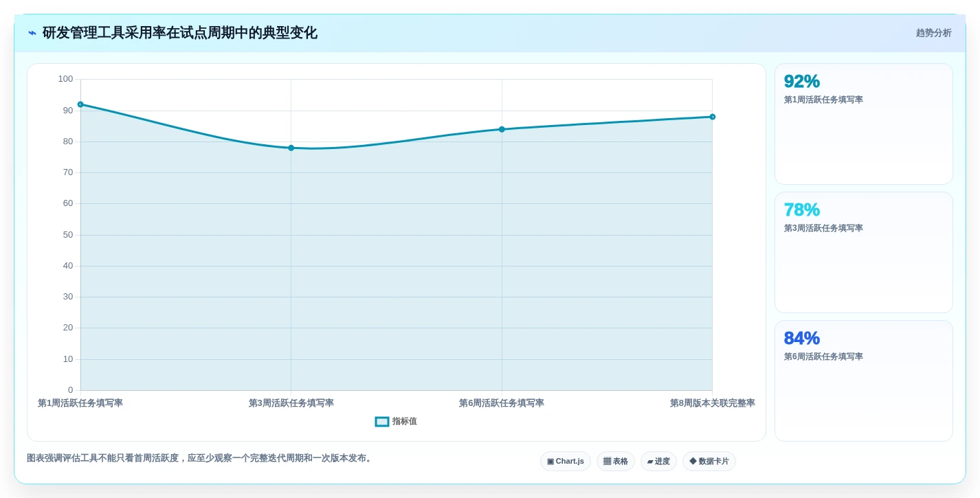Select the Chart.js tag chip

566,462
